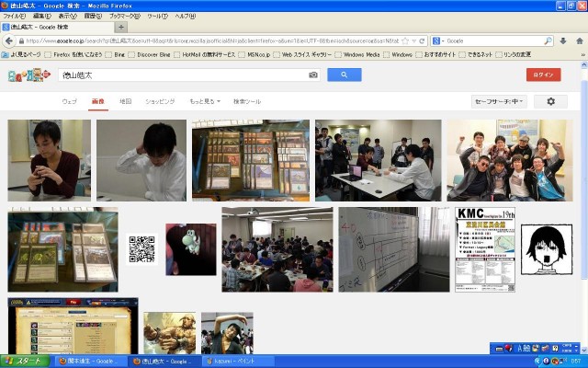Open the HotMail の無料サービス bookmark
The image size is (588, 368).
[x=205, y=55]
